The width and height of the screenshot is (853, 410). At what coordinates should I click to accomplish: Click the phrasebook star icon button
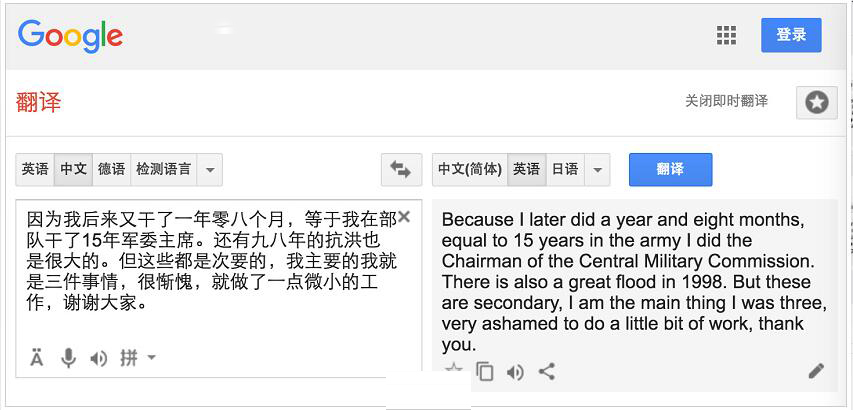click(817, 102)
